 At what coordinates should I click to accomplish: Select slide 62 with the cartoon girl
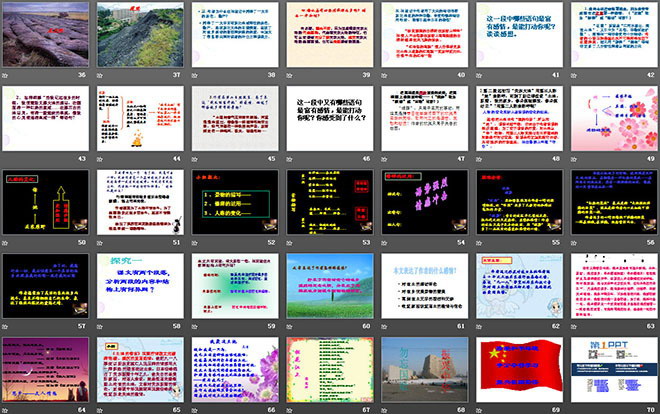click(519, 286)
